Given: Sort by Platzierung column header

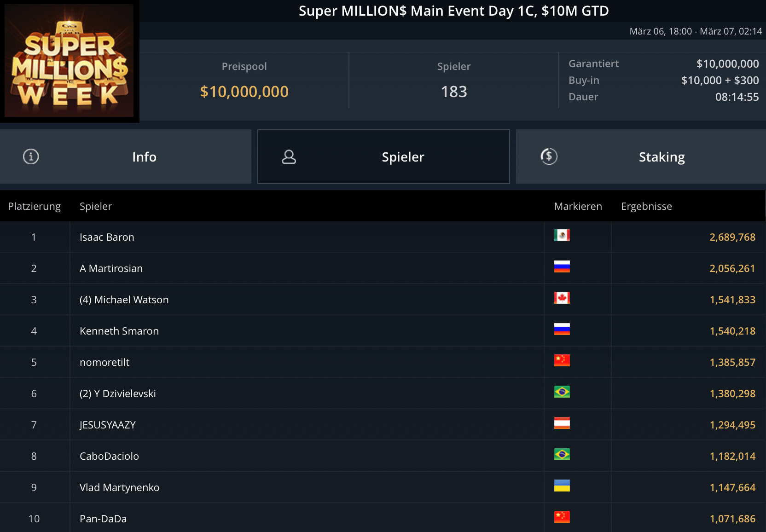Looking at the screenshot, I should coord(35,206).
